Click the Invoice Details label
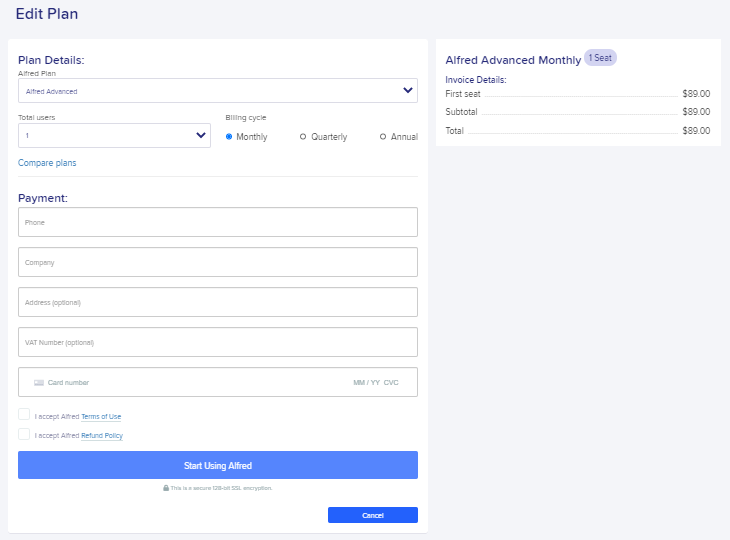 (476, 80)
